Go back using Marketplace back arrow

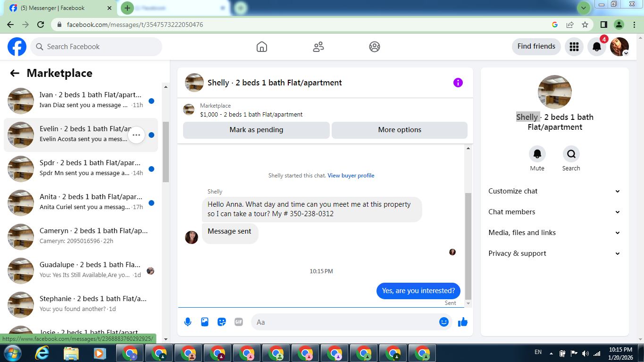pyautogui.click(x=15, y=73)
